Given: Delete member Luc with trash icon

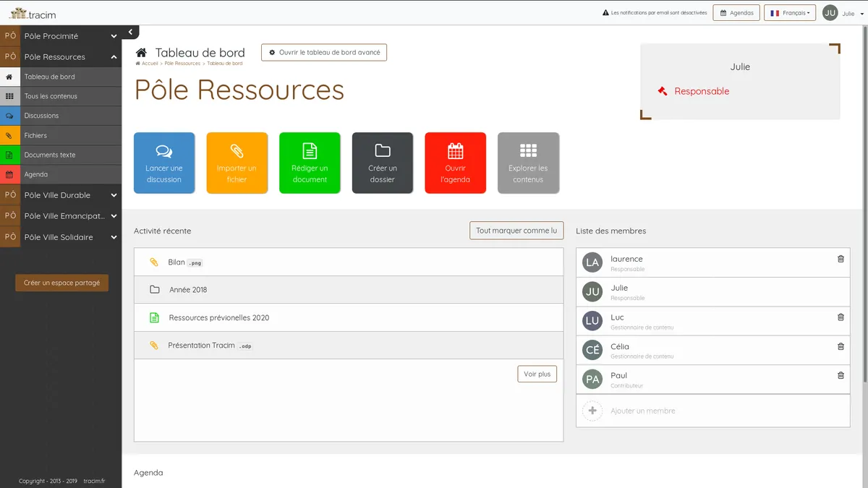Looking at the screenshot, I should point(841,317).
